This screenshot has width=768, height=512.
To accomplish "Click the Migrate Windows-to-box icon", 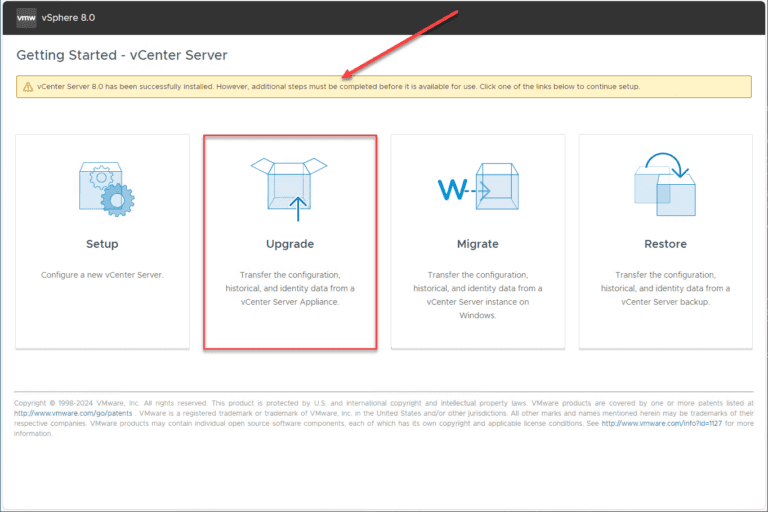I will tap(478, 187).
